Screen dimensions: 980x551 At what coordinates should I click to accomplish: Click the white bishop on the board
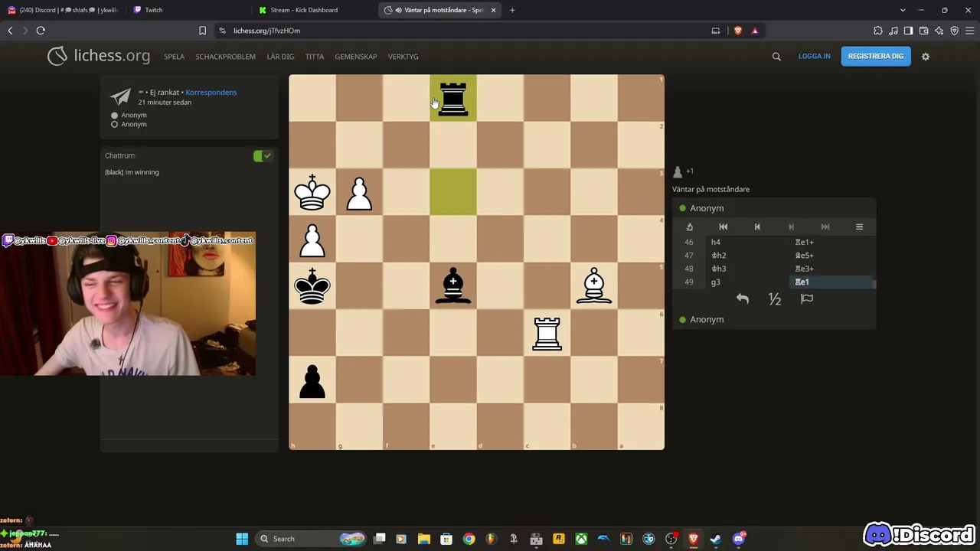click(x=593, y=286)
